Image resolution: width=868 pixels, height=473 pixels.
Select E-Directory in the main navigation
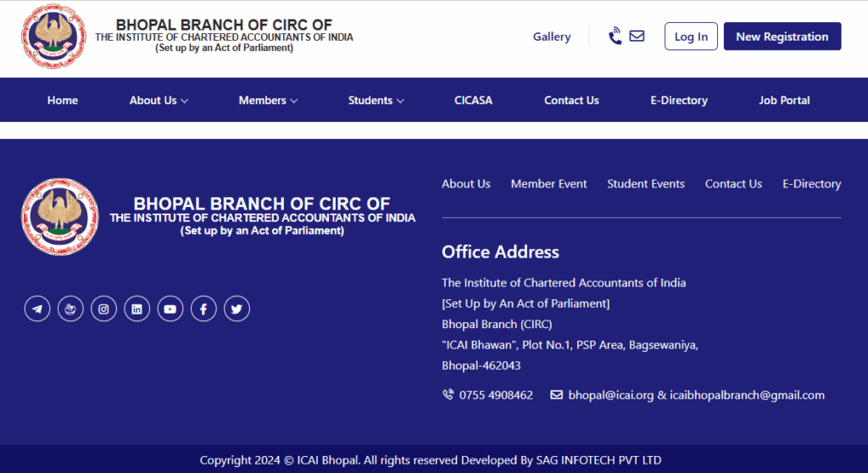click(679, 100)
